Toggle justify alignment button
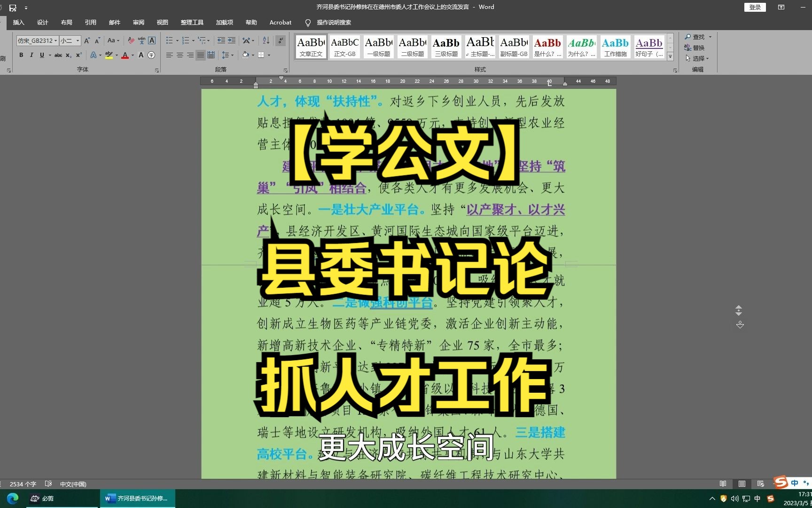 [201, 55]
